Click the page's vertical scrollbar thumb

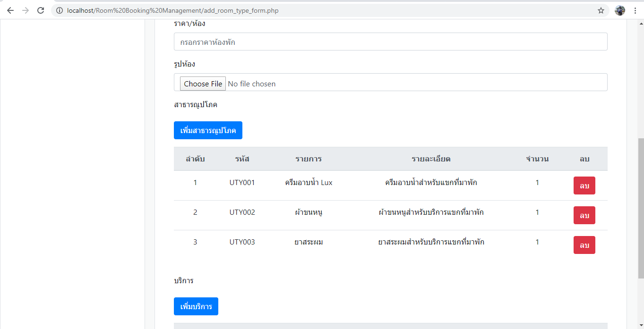click(x=641, y=208)
